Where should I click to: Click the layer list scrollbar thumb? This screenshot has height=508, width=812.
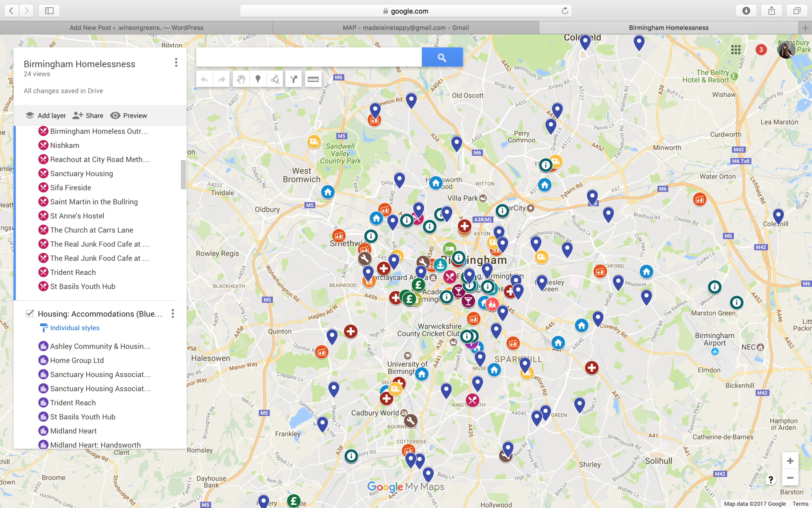(183, 175)
